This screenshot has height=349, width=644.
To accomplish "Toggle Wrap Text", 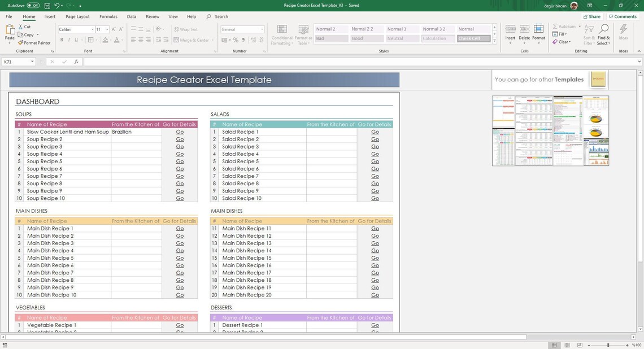I will [186, 29].
